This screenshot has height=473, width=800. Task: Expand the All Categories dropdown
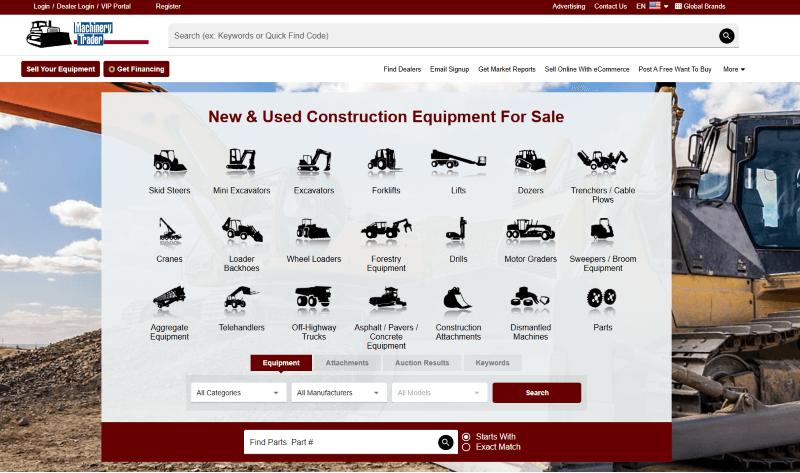point(238,393)
